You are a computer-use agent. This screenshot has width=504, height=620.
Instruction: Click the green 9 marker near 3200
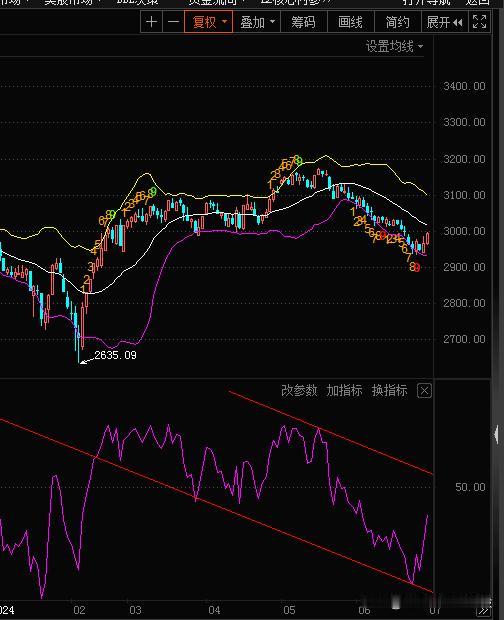point(299,161)
